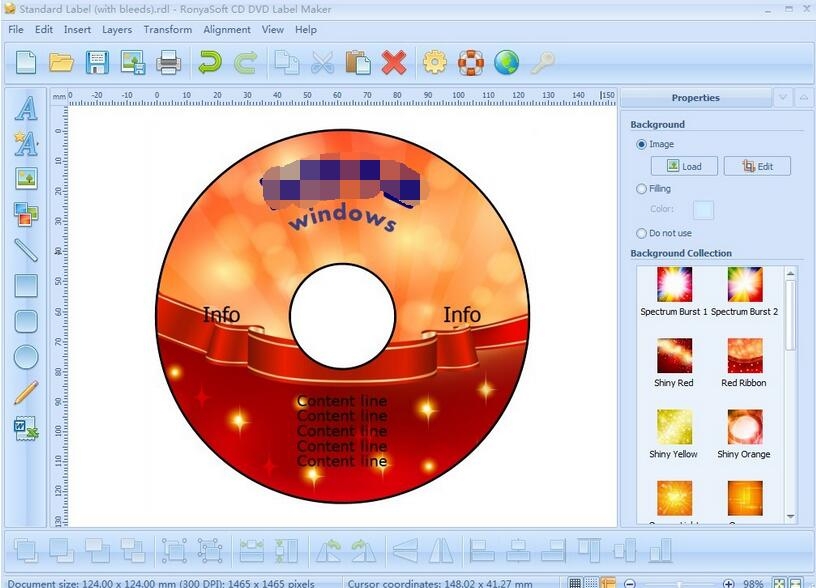Viewport: 816px width, 588px height.
Task: Toggle the grid display in status bar
Action: coord(575,583)
